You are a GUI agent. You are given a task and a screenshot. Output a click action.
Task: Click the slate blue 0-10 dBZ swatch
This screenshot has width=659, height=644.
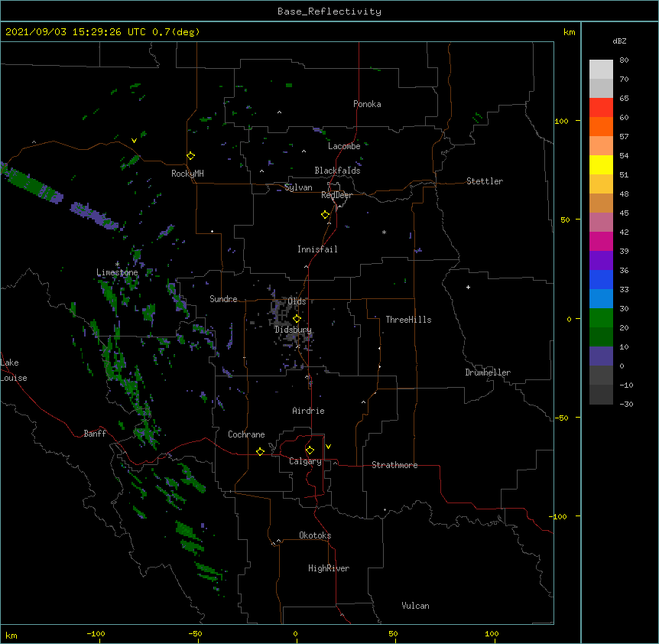click(601, 356)
